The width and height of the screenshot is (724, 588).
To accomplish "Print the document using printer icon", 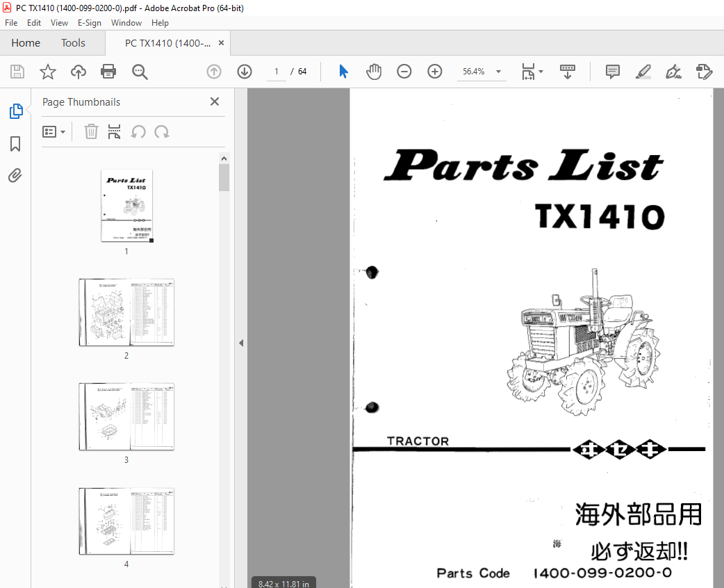I will [108, 72].
